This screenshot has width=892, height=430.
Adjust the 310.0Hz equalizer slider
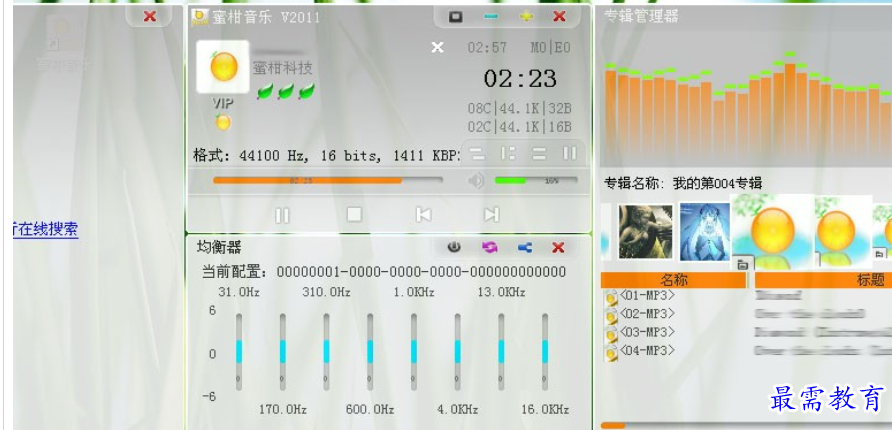click(327, 352)
